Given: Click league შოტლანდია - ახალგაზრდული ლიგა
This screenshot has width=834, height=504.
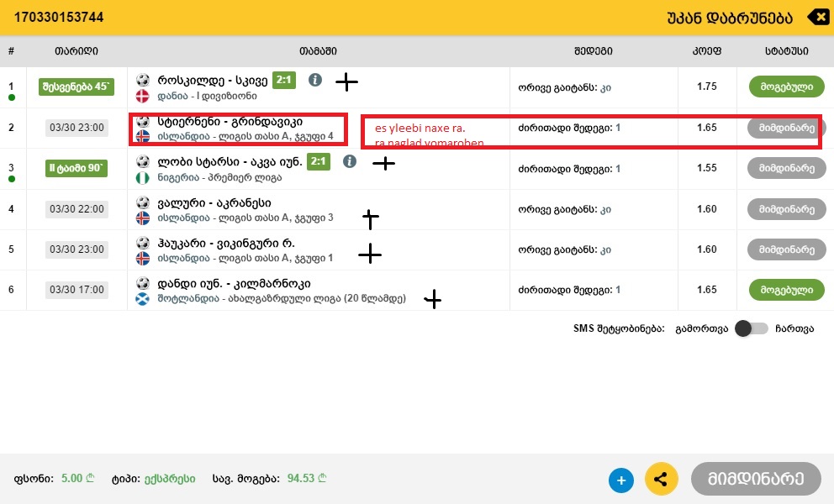Looking at the screenshot, I should 282,299.
